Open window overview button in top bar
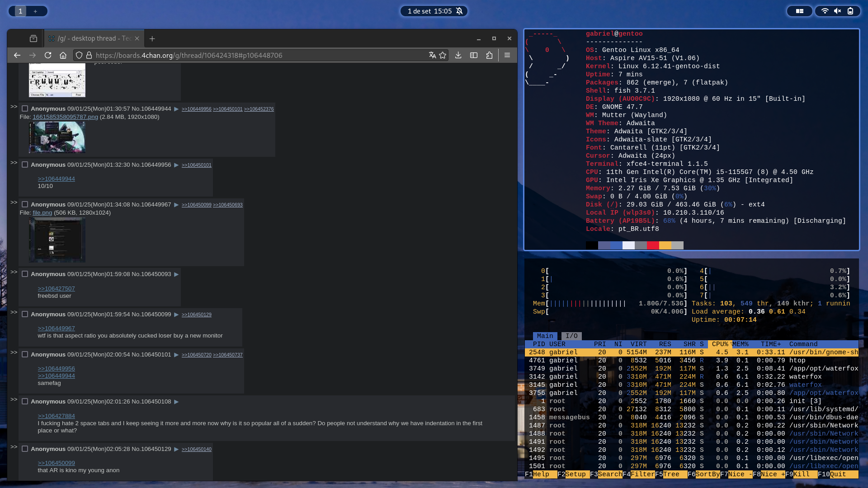 tap(800, 11)
